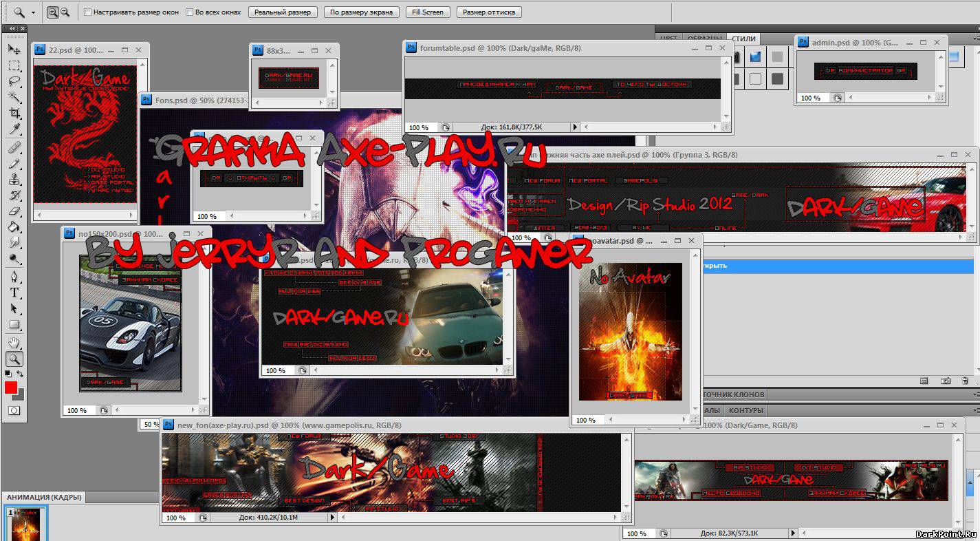The height and width of the screenshot is (541, 980).
Task: Select the Magic Wand tool
Action: coord(14,97)
